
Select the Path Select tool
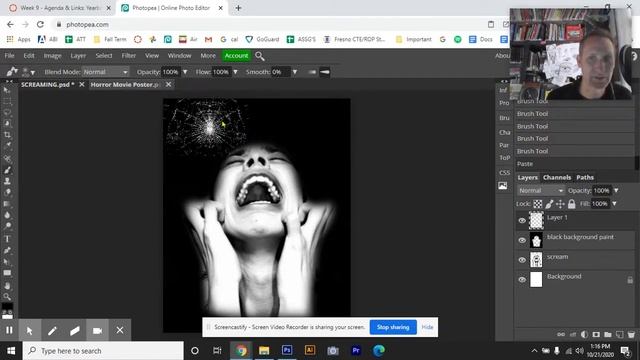point(7,262)
